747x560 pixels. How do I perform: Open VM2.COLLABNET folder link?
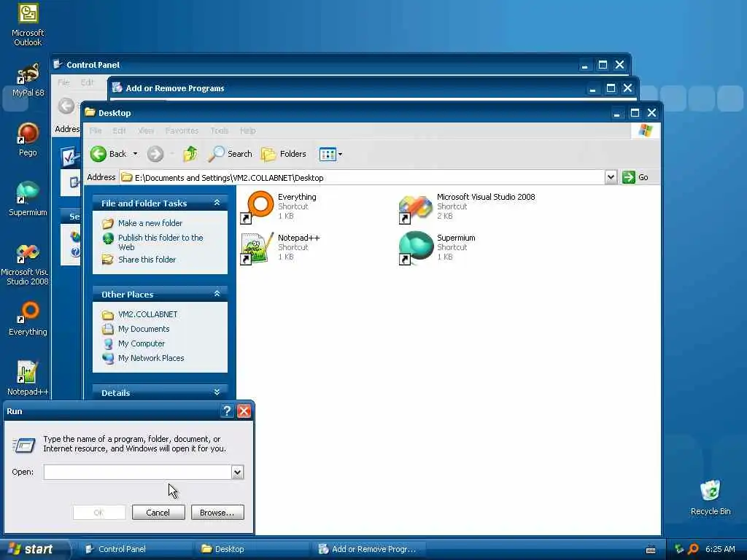coord(147,314)
